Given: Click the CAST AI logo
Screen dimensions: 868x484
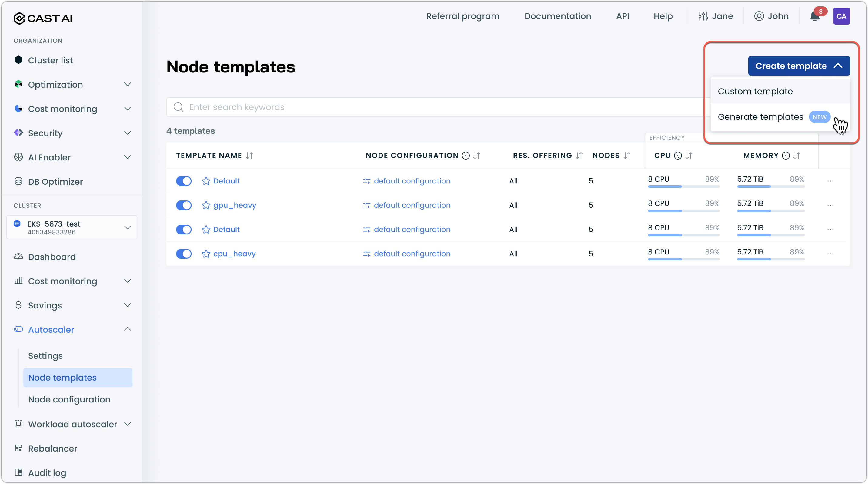Looking at the screenshot, I should pos(43,18).
